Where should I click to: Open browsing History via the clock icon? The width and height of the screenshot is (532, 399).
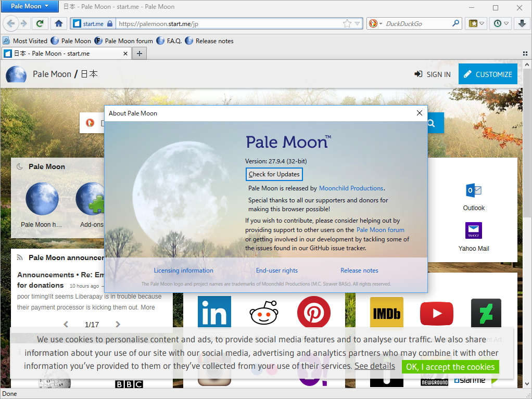[x=498, y=23]
